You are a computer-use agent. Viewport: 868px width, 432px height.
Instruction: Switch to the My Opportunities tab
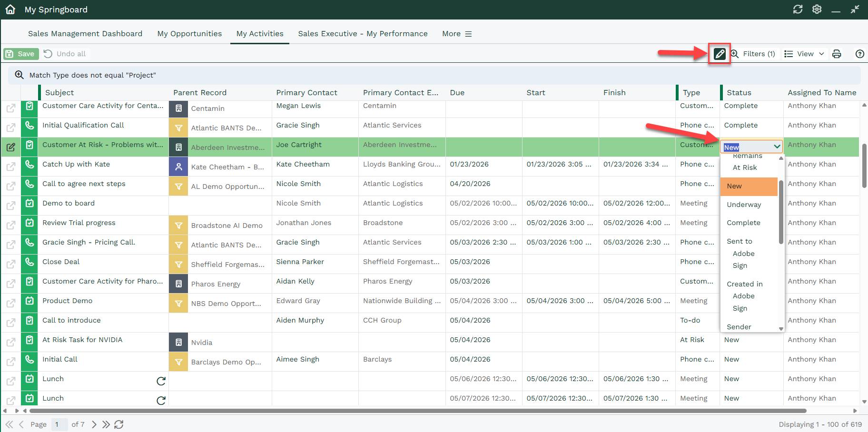pyautogui.click(x=189, y=34)
